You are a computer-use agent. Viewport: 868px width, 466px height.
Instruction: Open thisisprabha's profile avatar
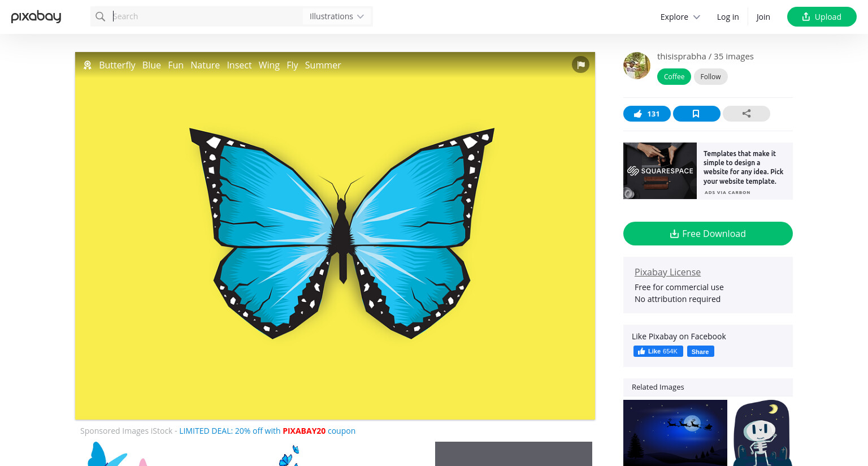pyautogui.click(x=637, y=66)
